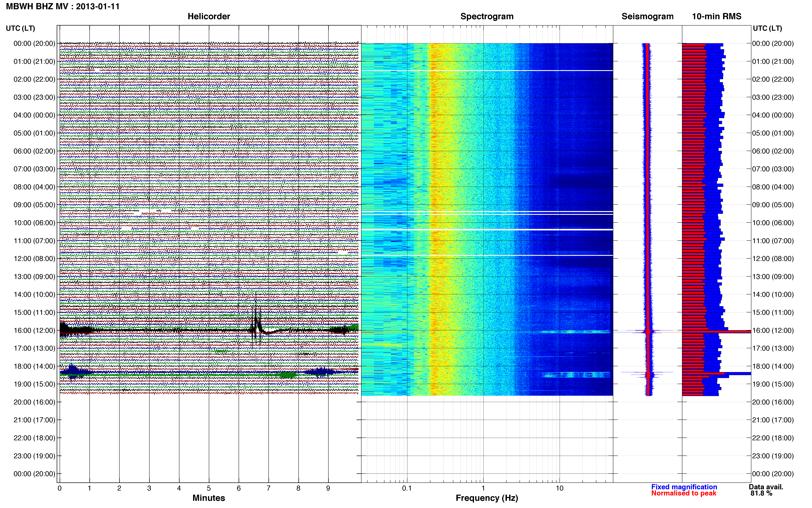
Task: Click the Minutes axis title
Action: coord(209,498)
